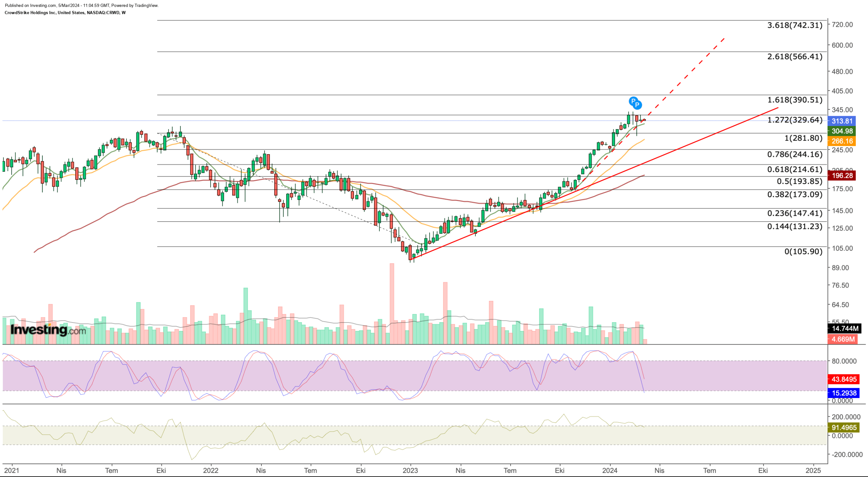Click the Published on Investing.com header line
This screenshot has height=477, width=868.
pyautogui.click(x=81, y=5)
